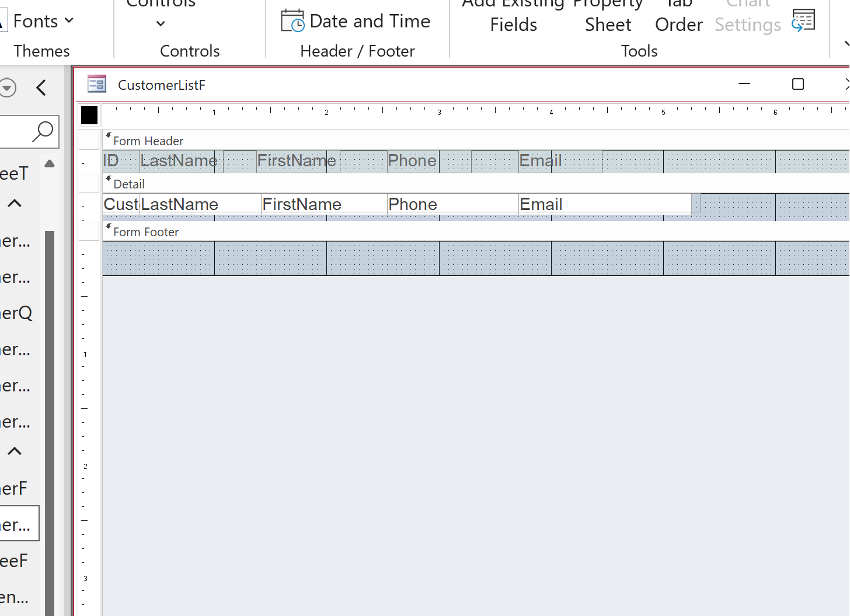Select the Email text box in Detail
This screenshot has height=616, width=850.
click(604, 204)
